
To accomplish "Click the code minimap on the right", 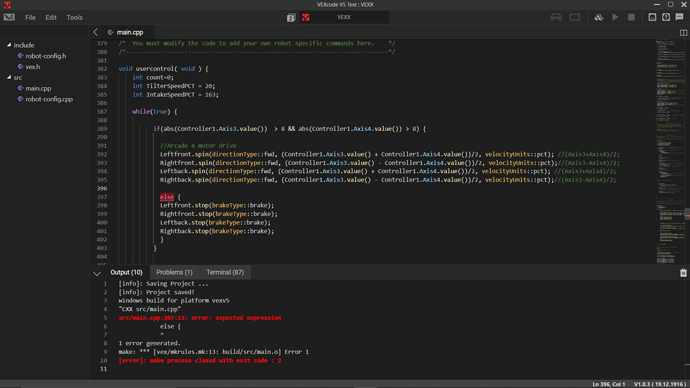I will (670, 152).
